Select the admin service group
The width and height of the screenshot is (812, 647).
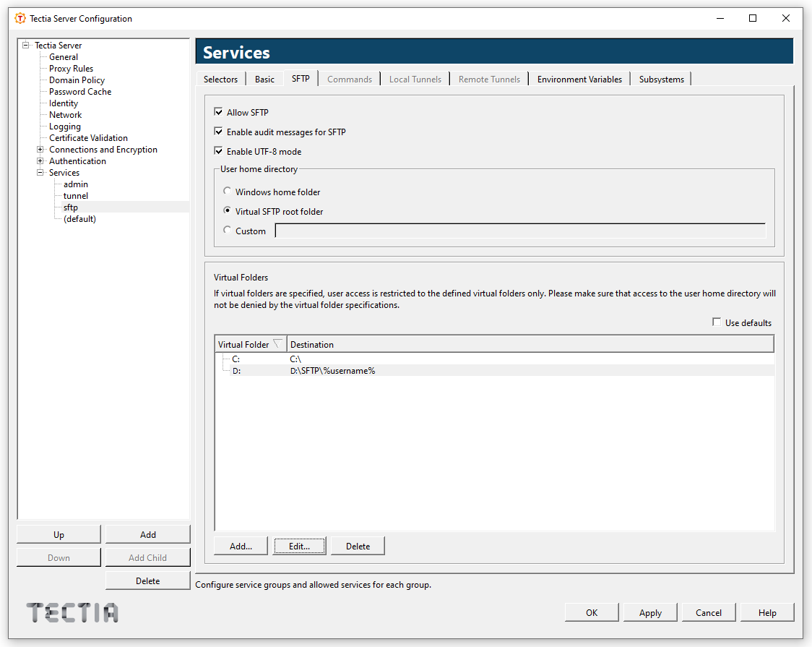76,184
